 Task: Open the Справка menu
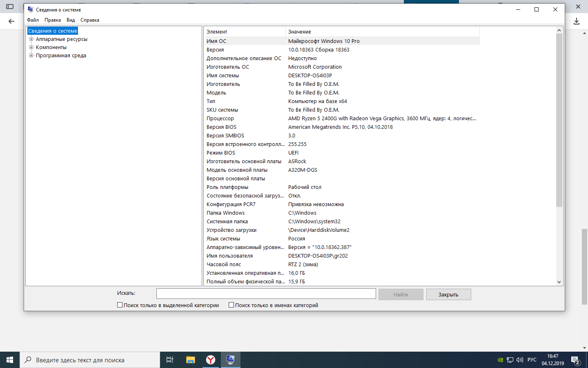(90, 20)
